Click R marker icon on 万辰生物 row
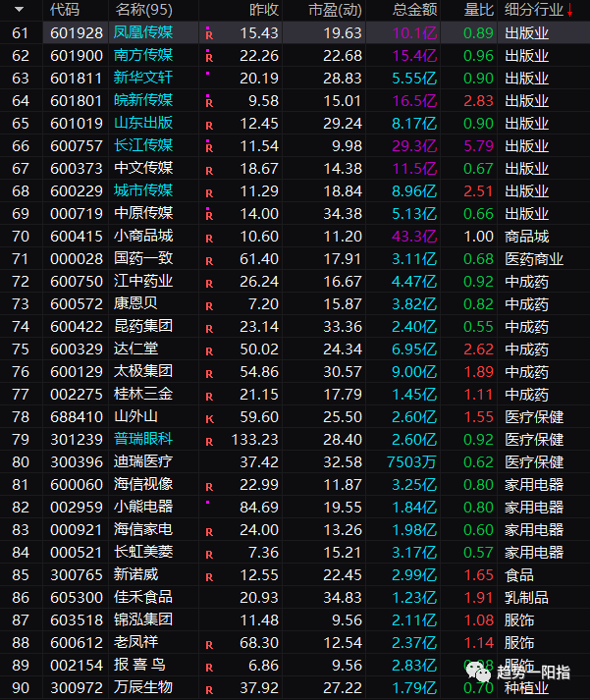Image resolution: width=590 pixels, height=700 pixels. coord(209,690)
